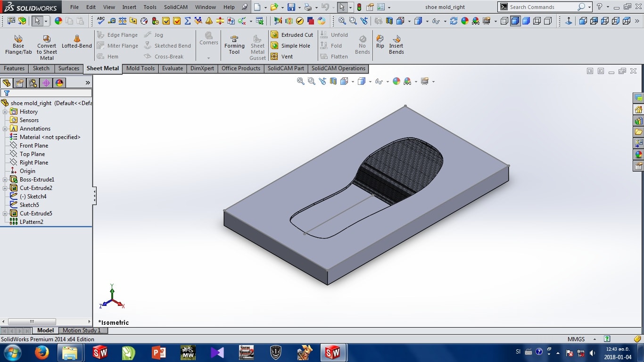
Task: Click the Rip tool
Action: [x=380, y=41]
